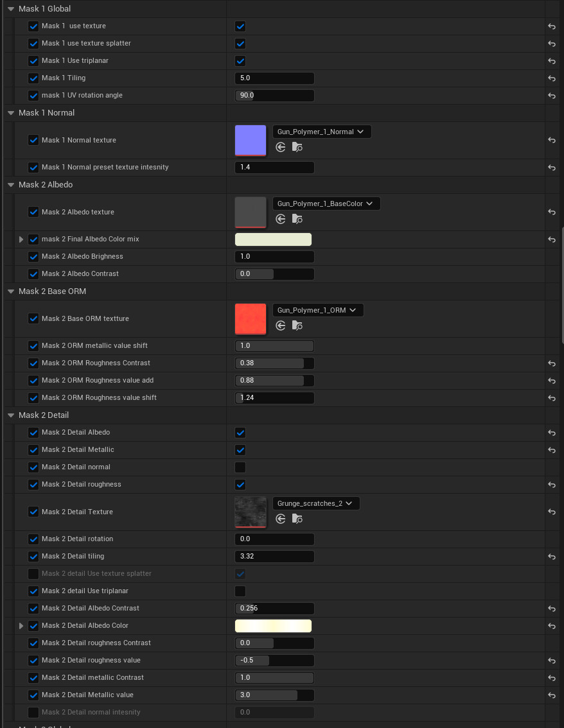Enable override for Mask 2 Detail normal intesnity
This screenshot has width=564, height=728.
[x=33, y=713]
